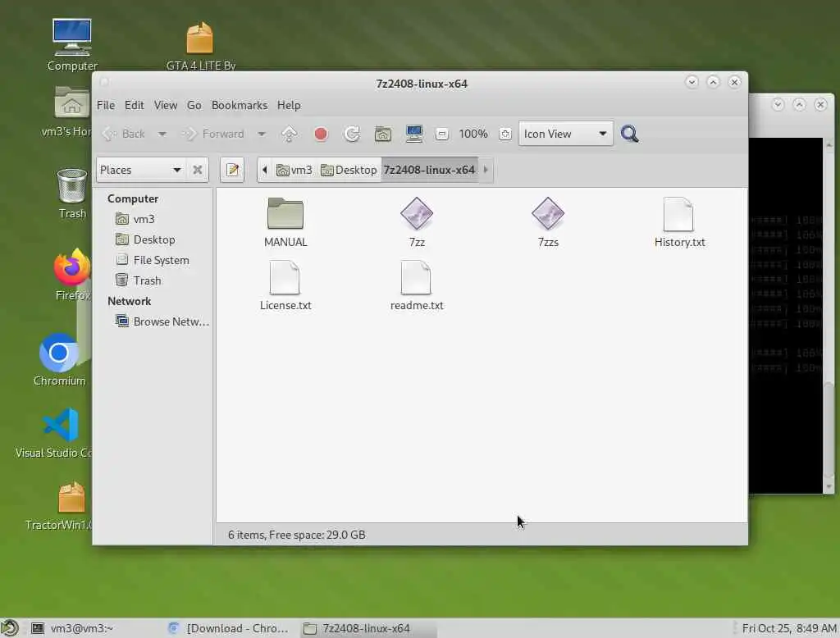840x638 pixels.
Task: Toggle the location text-entry pencil button
Action: tap(232, 170)
